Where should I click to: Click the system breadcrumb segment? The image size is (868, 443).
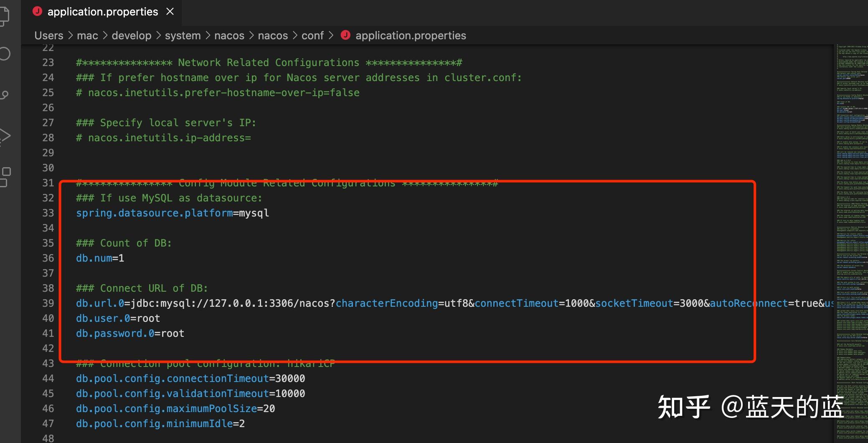[183, 36]
